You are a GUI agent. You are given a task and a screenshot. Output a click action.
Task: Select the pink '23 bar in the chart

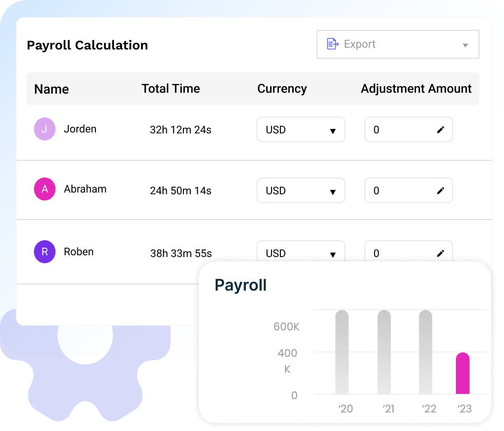(462, 373)
